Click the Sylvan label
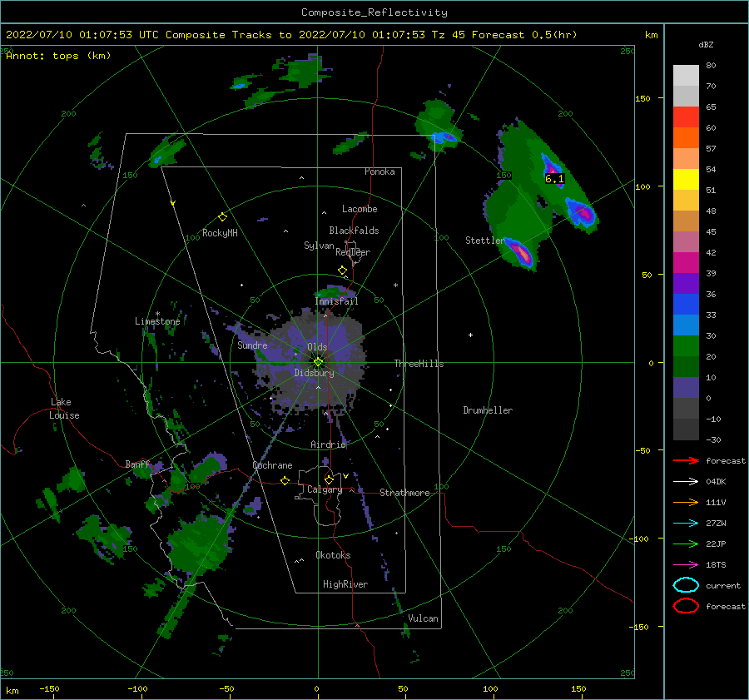 pyautogui.click(x=319, y=246)
